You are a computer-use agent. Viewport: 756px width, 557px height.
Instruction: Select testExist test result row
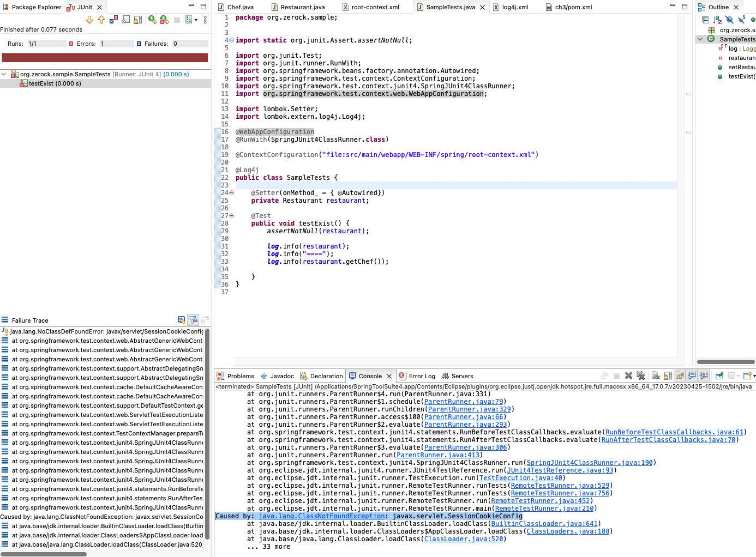pos(105,83)
